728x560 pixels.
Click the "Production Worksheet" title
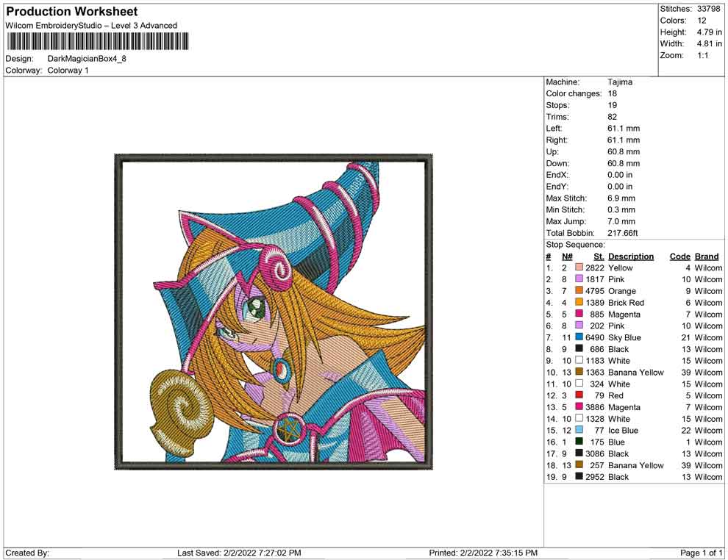[x=72, y=12]
